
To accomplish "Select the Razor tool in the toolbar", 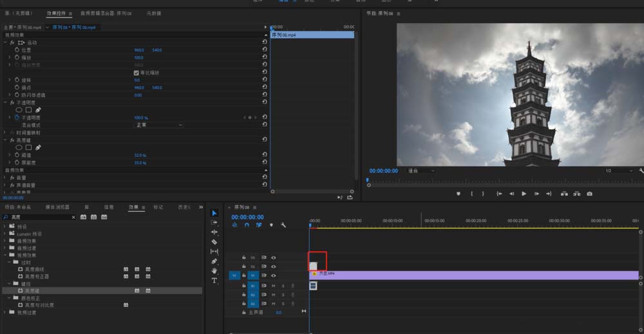I will coord(214,241).
